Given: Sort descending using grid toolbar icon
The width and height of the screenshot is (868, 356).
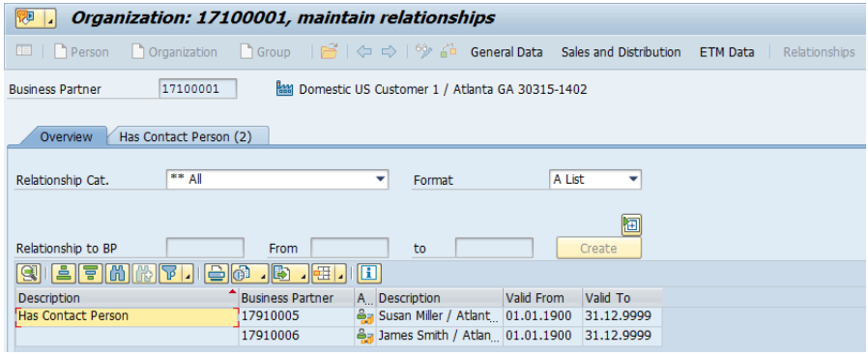Looking at the screenshot, I should 91,273.
